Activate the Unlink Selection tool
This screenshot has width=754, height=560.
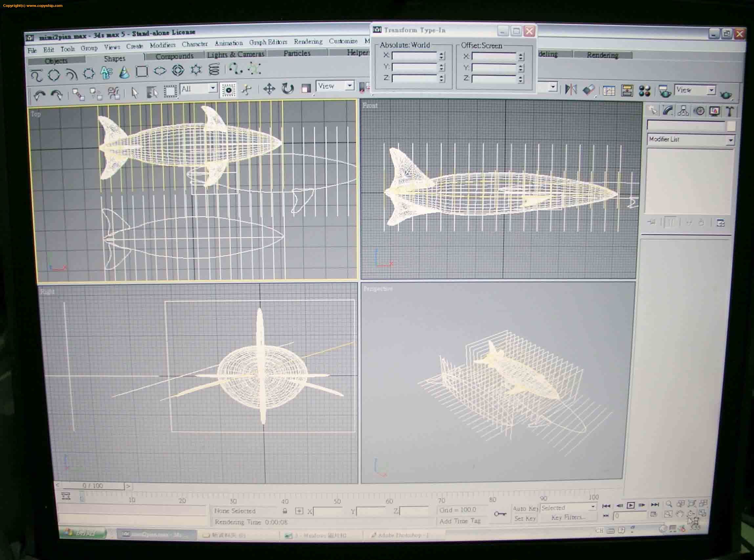pyautogui.click(x=96, y=93)
